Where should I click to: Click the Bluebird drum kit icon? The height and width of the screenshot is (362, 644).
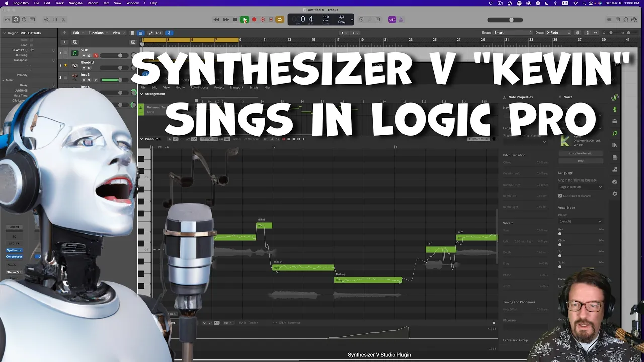(x=74, y=65)
